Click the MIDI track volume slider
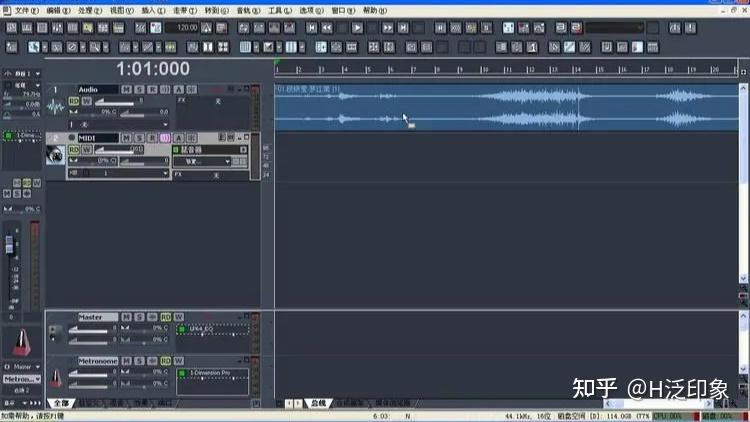The width and height of the screenshot is (750, 422). coord(118,150)
